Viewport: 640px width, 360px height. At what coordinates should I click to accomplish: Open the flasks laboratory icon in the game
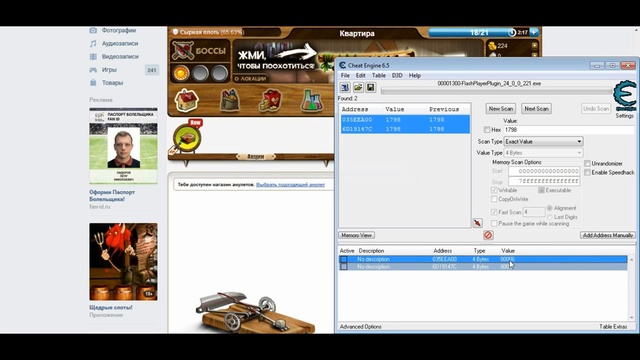click(x=311, y=100)
